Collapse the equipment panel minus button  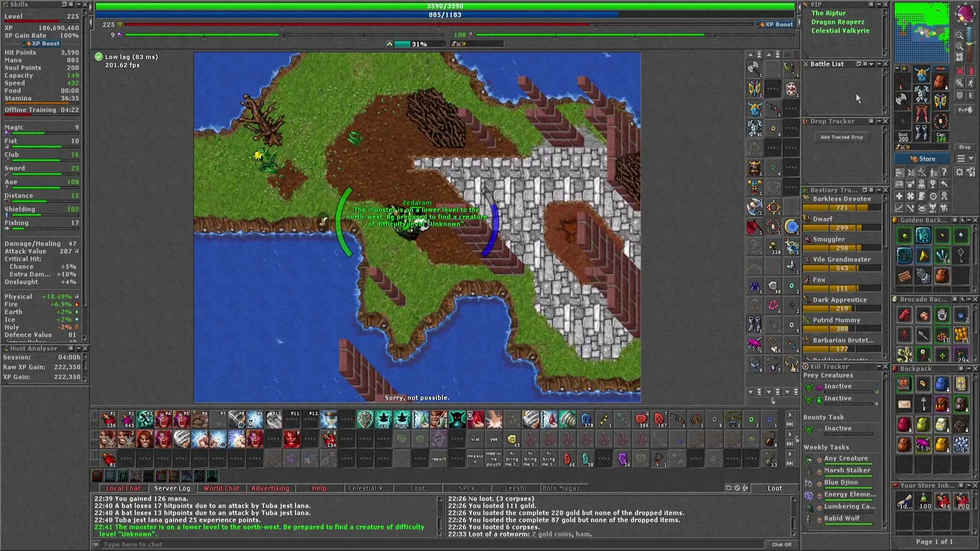click(897, 68)
